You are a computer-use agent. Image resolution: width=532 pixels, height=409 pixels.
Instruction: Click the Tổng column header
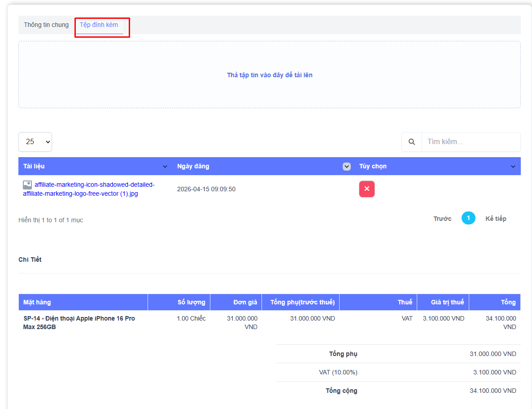[508, 302]
